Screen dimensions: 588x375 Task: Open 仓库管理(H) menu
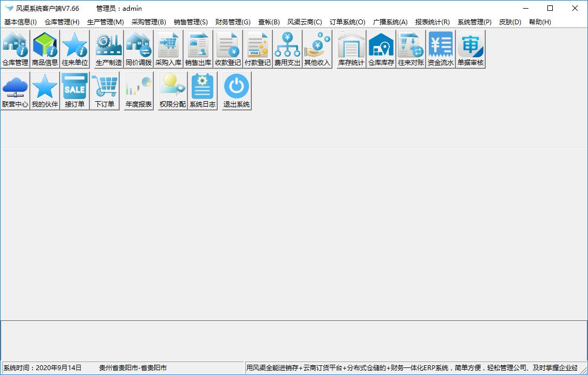tap(62, 22)
